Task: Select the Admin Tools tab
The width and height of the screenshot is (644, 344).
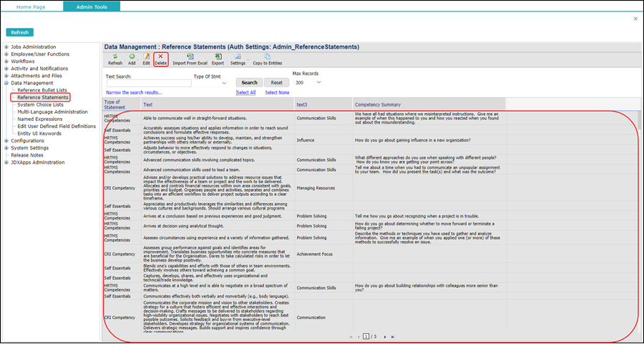Action: coord(92,6)
